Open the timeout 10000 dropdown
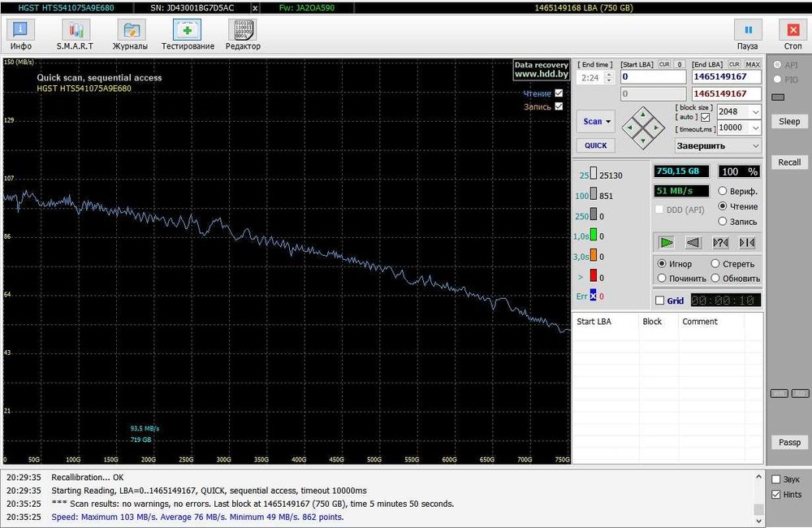This screenshot has width=812, height=528. click(755, 128)
